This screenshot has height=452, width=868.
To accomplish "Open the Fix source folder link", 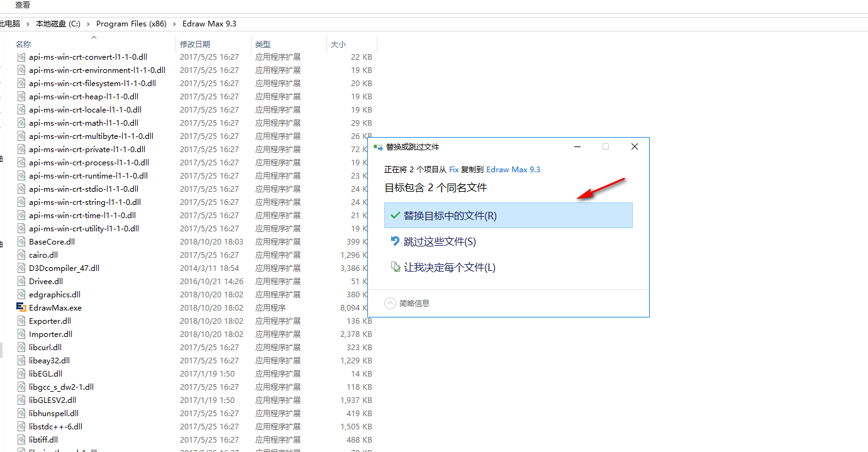I will point(453,169).
